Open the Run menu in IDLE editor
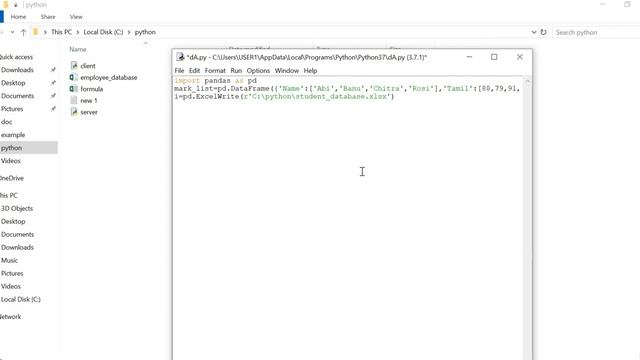The image size is (640, 360). click(236, 71)
